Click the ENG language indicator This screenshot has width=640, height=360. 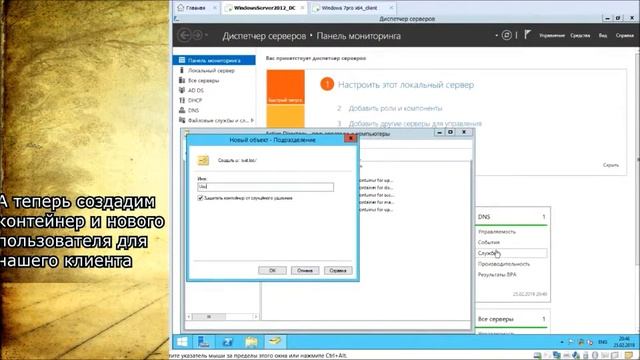tap(602, 342)
